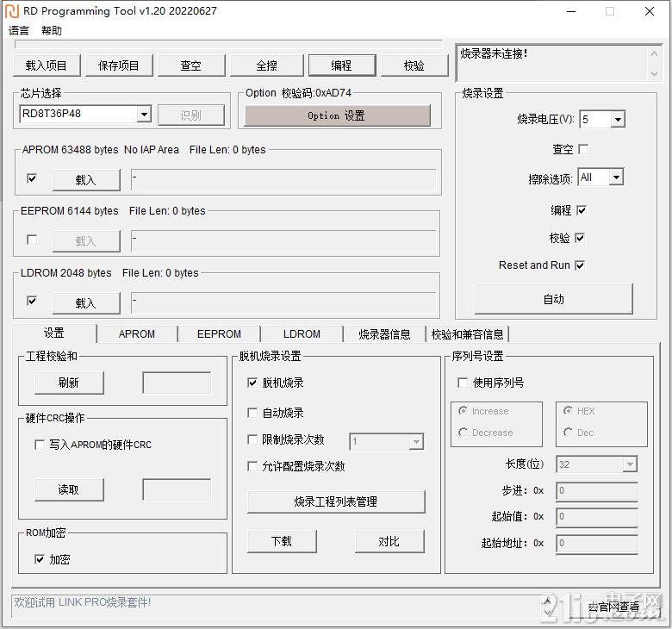Click the 去官网查看 link
The height and width of the screenshot is (629, 672).
pyautogui.click(x=613, y=607)
